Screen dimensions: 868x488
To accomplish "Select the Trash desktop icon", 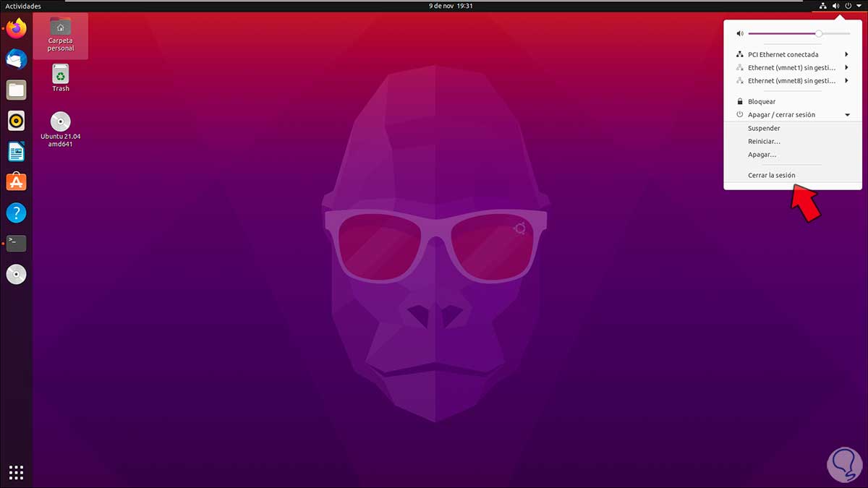I will pyautogui.click(x=61, y=78).
